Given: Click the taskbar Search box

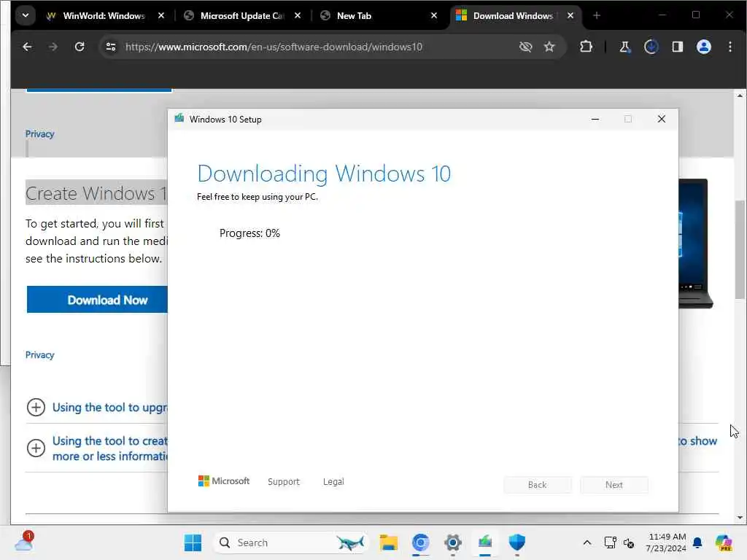Looking at the screenshot, I should [x=290, y=542].
